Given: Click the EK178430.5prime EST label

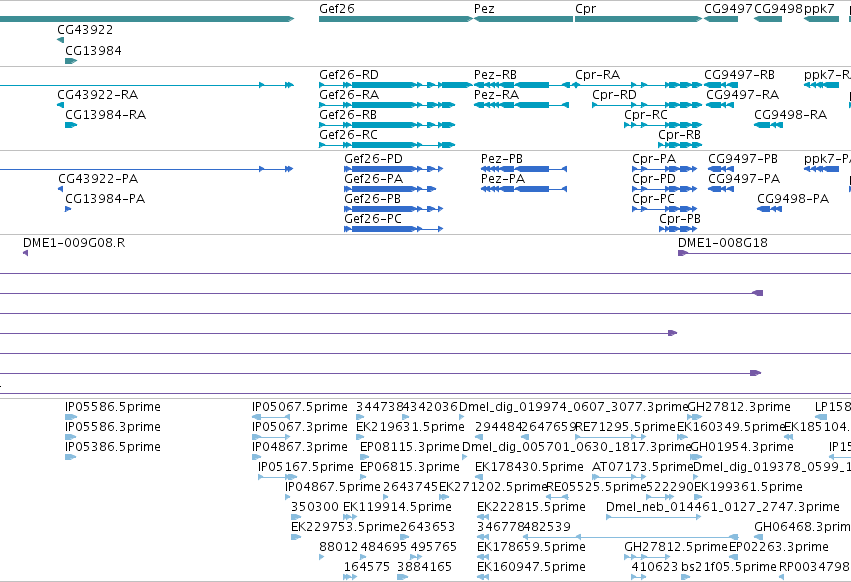Looking at the screenshot, I should point(529,467).
